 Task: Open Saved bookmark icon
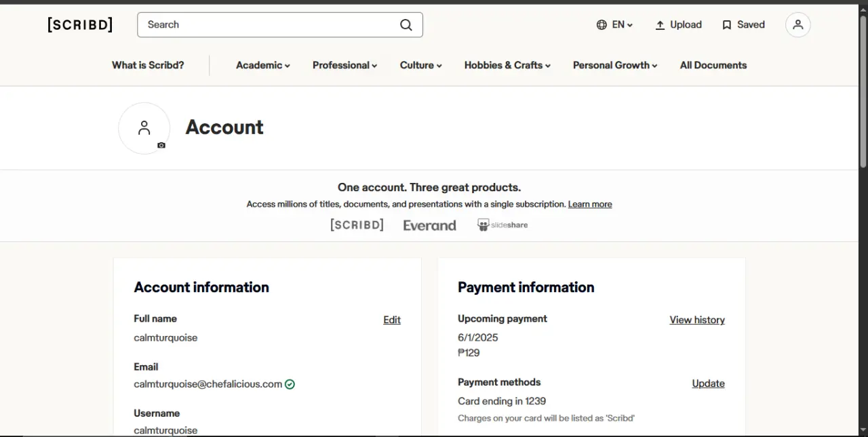pos(727,25)
